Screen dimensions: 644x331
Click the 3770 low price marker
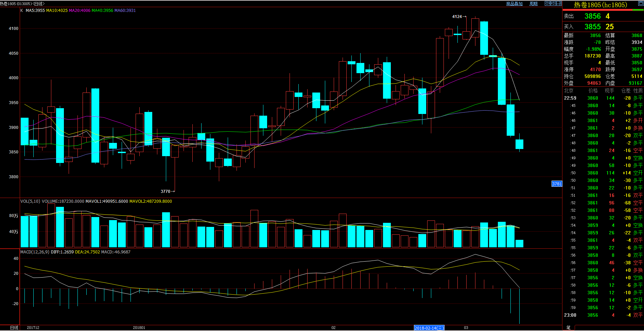click(166, 192)
